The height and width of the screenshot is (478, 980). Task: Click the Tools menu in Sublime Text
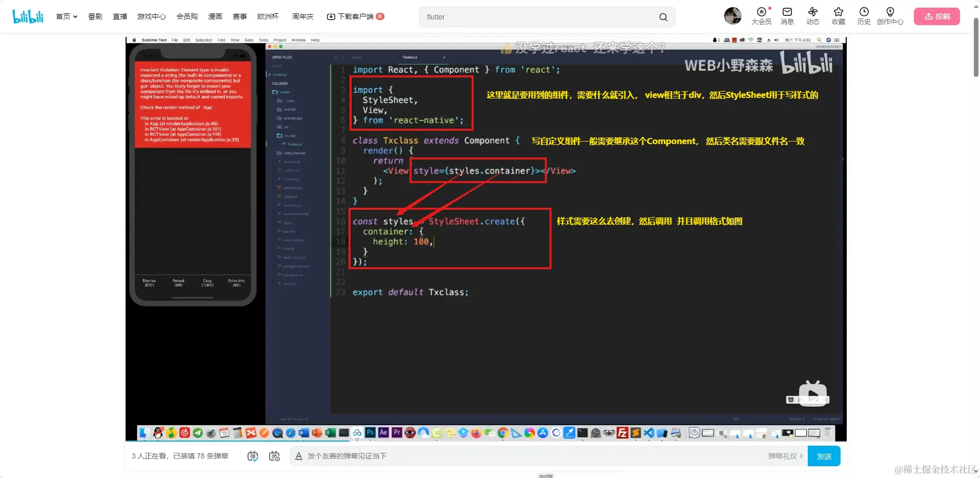tap(263, 40)
